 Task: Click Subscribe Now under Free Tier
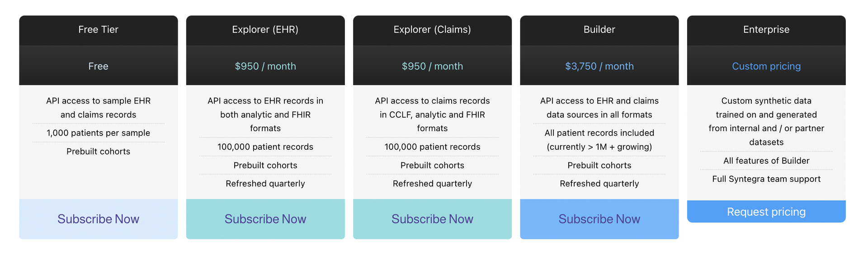click(98, 219)
